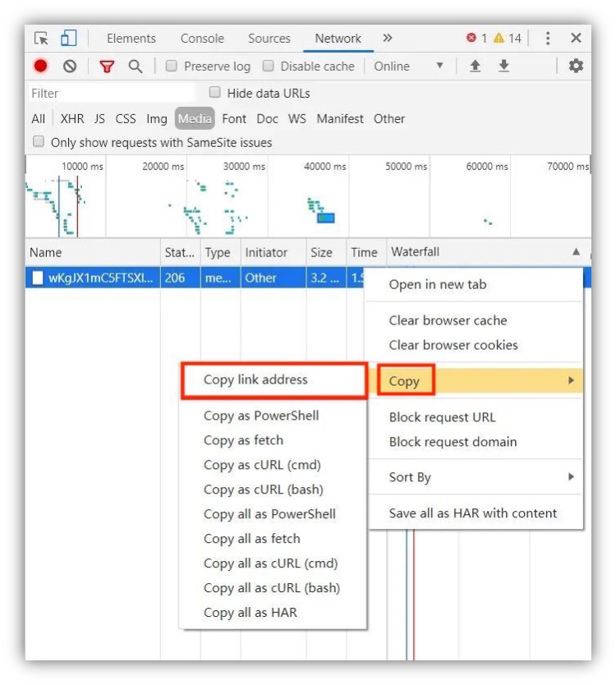Import HAR file with upload arrow
The width and height of the screenshot is (616, 685).
point(475,66)
